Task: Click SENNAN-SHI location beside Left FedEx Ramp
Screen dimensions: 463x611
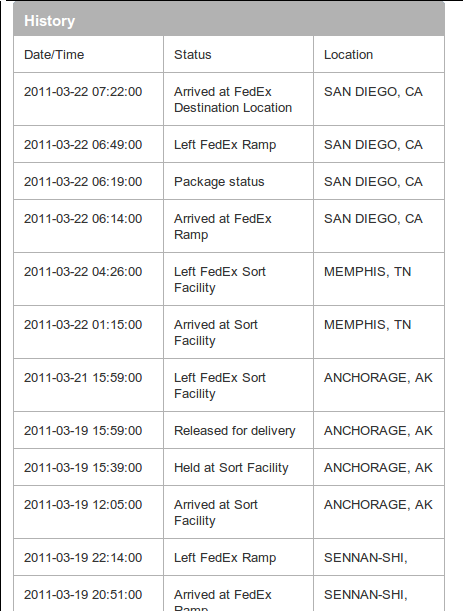Action: click(366, 558)
